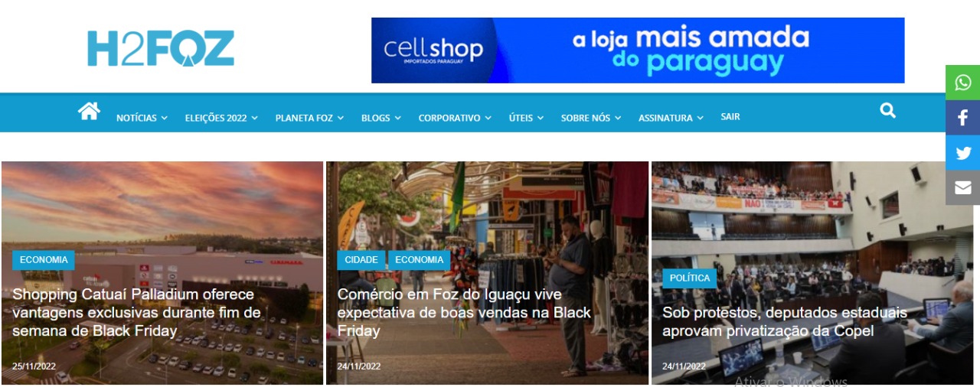This screenshot has width=980, height=387.
Task: Expand the Corporativo menu
Action: (455, 118)
